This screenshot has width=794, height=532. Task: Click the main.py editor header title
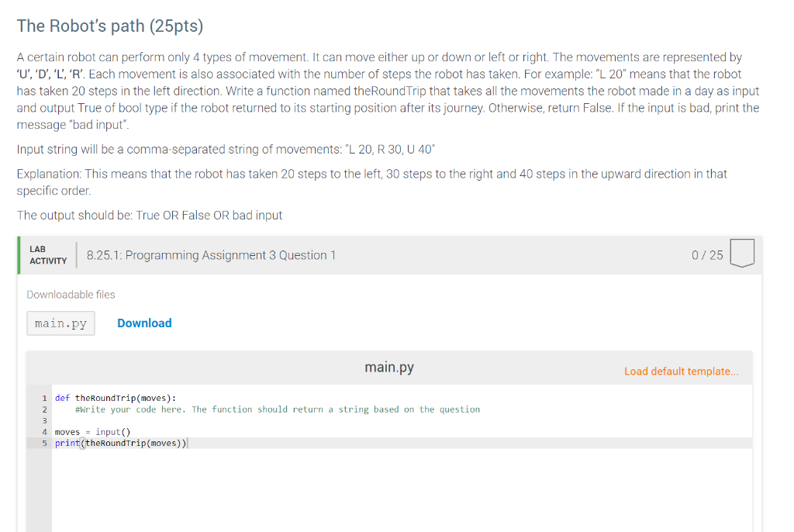pyautogui.click(x=389, y=368)
